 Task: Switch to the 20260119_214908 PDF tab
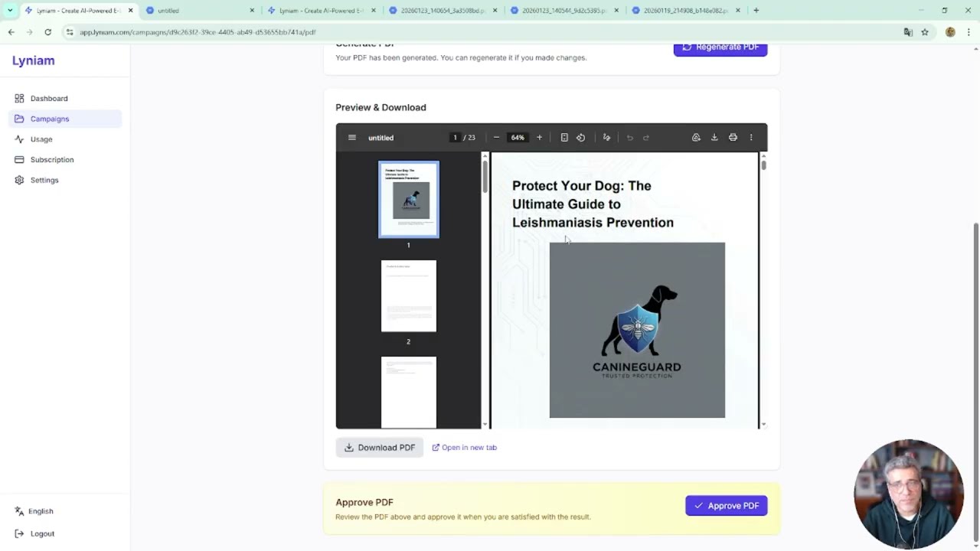pyautogui.click(x=686, y=11)
